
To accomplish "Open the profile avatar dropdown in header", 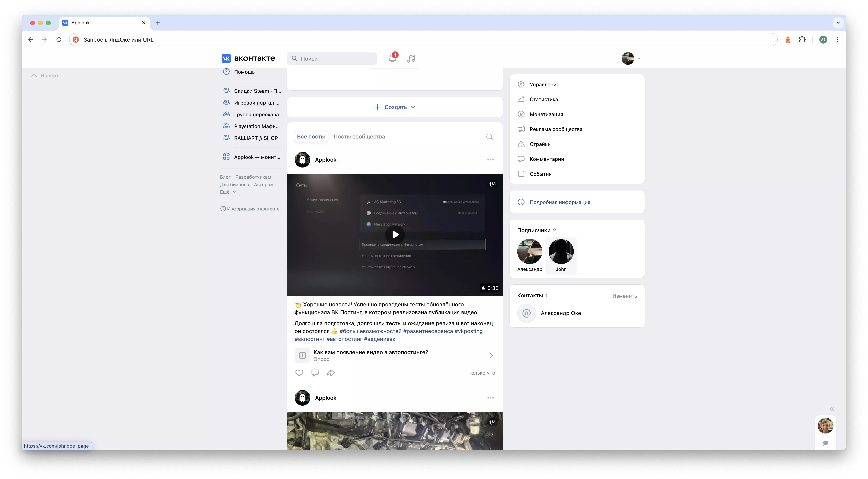I will pyautogui.click(x=631, y=58).
